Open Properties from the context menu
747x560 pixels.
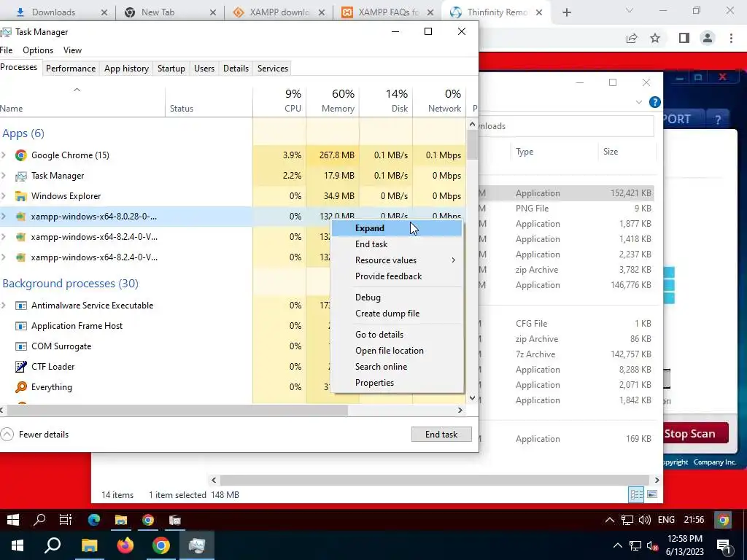pos(396,383)
